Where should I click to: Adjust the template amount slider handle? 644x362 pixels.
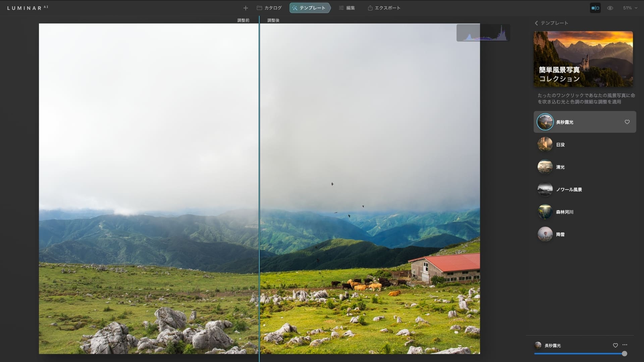[624, 354]
